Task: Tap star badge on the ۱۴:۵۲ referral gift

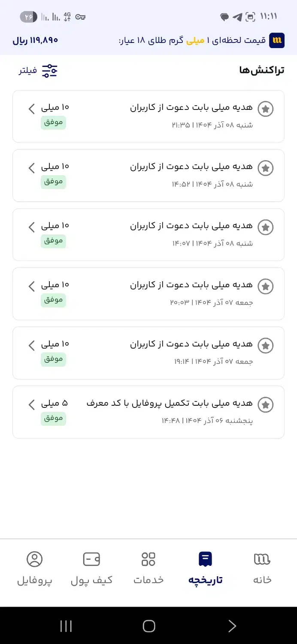Action: 266,168
